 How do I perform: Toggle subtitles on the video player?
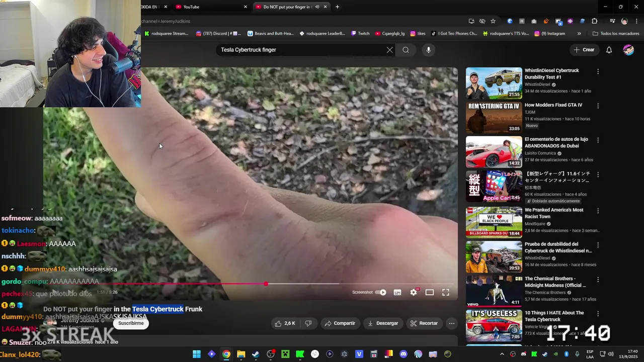click(x=397, y=292)
